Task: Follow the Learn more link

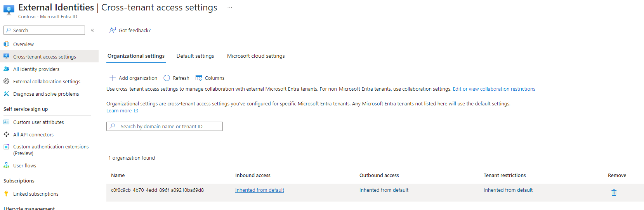Action: pos(119,111)
